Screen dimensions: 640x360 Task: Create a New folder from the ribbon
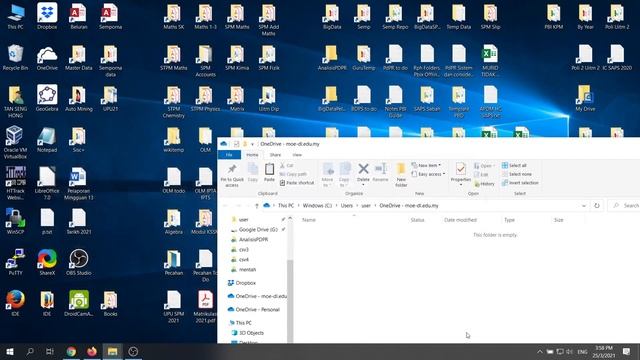[401, 175]
